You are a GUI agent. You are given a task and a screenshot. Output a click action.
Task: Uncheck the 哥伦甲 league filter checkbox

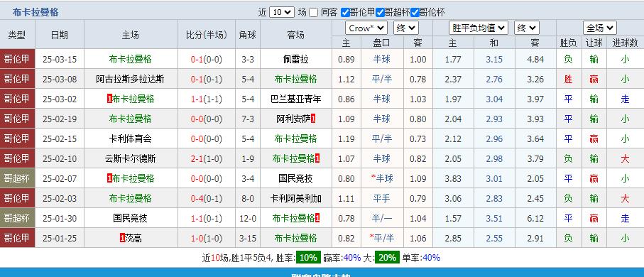[345, 13]
